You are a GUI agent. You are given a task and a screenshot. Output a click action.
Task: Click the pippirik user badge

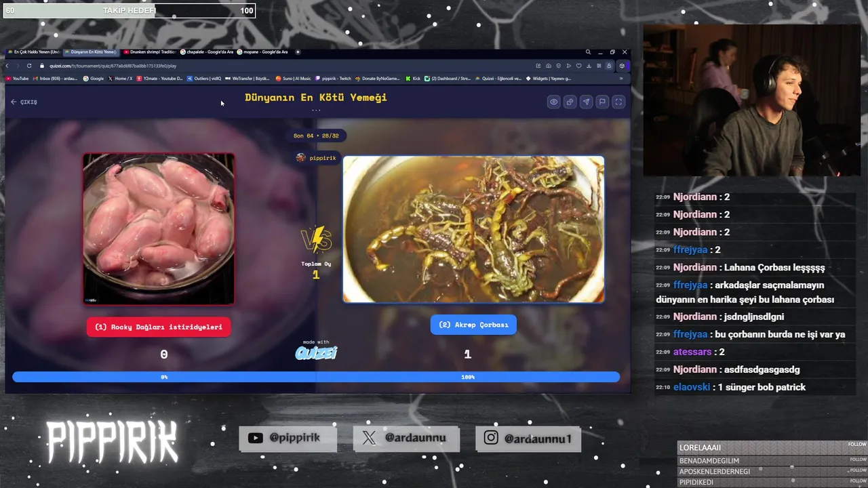(317, 158)
